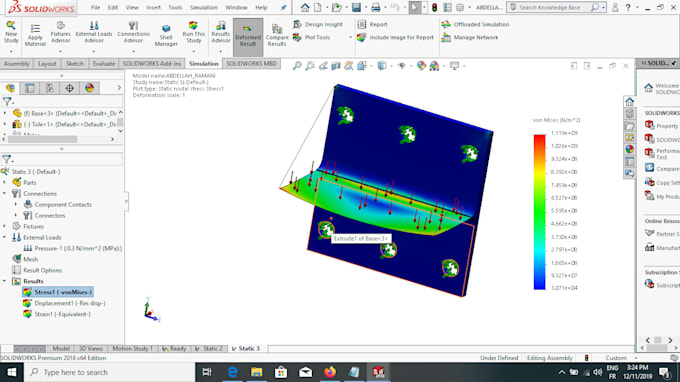Expand Component Contacts node
680x382 pixels.
click(16, 204)
